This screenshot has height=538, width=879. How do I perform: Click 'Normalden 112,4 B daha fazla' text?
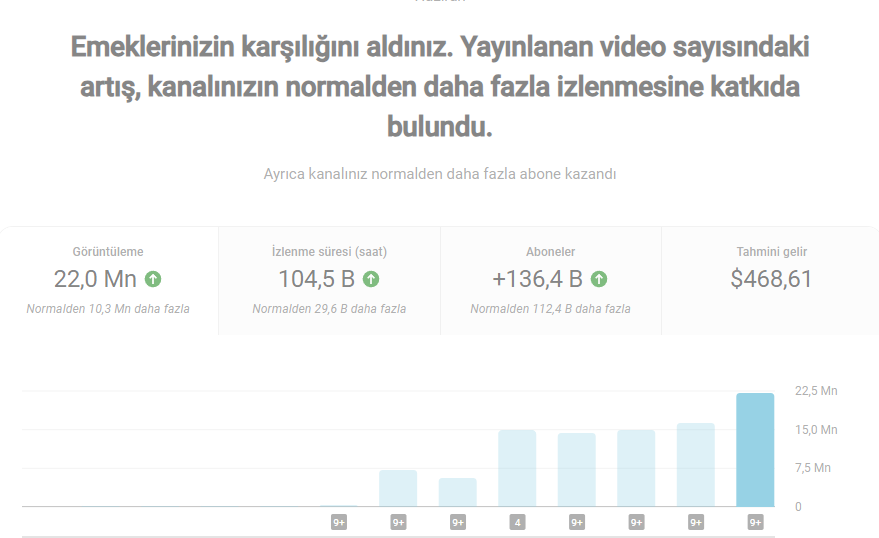[550, 309]
